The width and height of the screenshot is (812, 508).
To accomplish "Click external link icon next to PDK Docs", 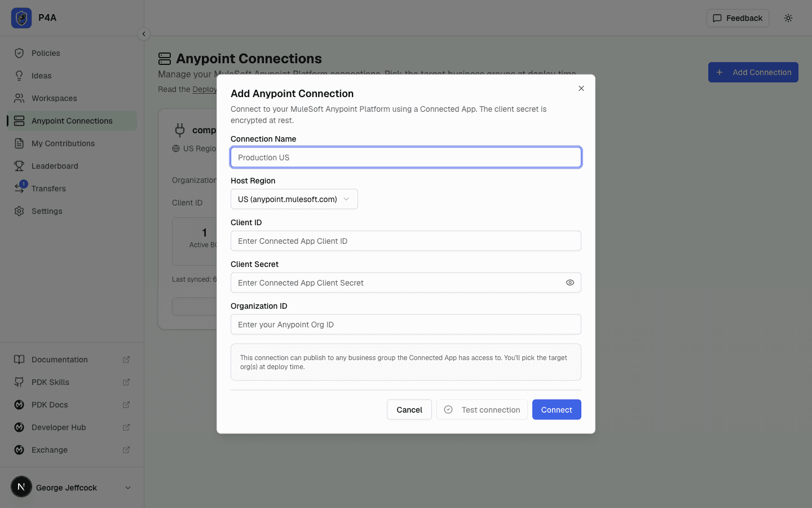I will (126, 405).
